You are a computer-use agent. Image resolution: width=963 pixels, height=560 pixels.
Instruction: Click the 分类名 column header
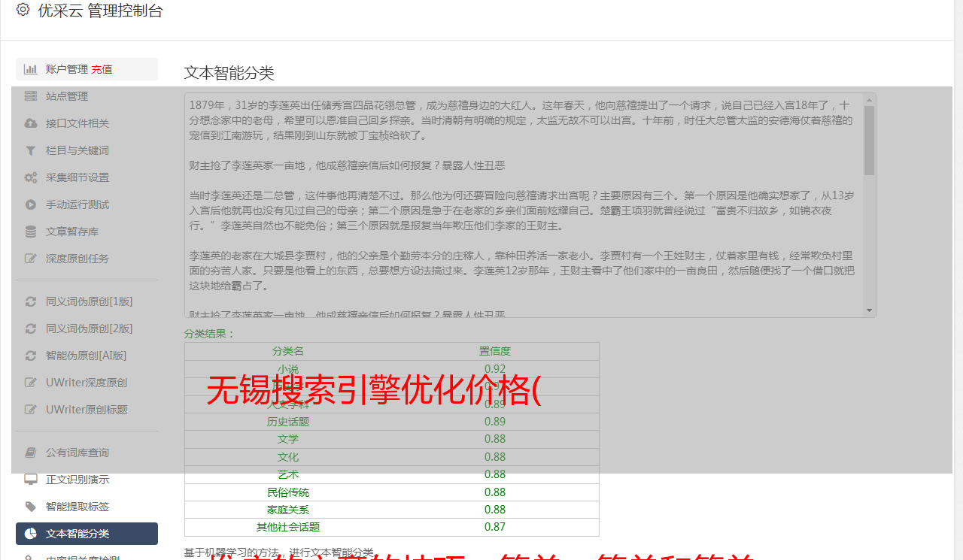pyautogui.click(x=288, y=351)
